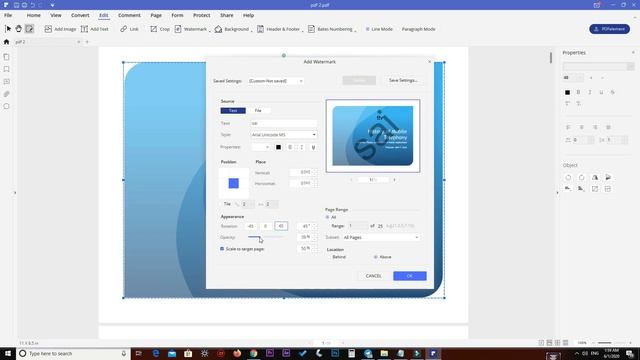Viewport: 640px width, 360px height.
Task: Open the attachments panel in left sidebar
Action: [6, 94]
